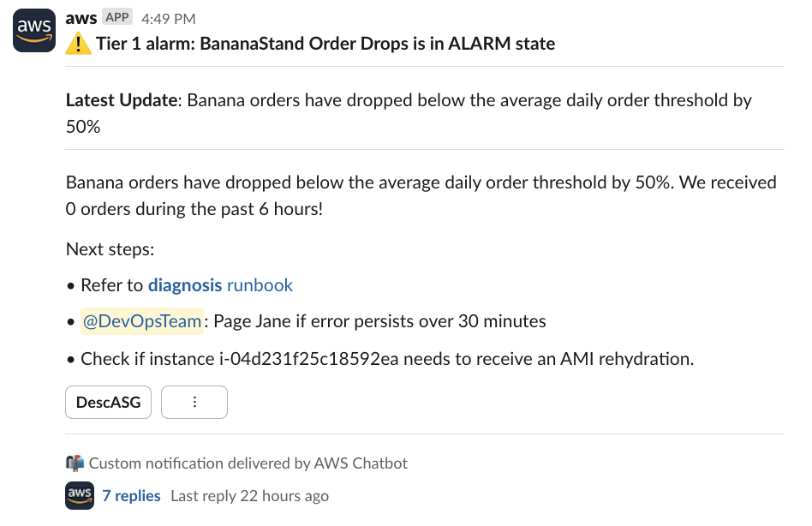Open the diagnosis runbook link
The height and width of the screenshot is (526, 812).
[x=220, y=284]
